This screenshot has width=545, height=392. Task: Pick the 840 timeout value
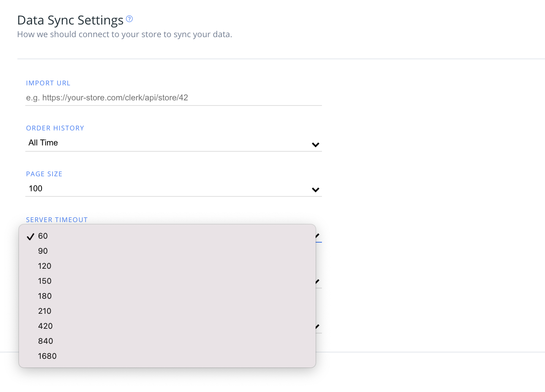45,341
